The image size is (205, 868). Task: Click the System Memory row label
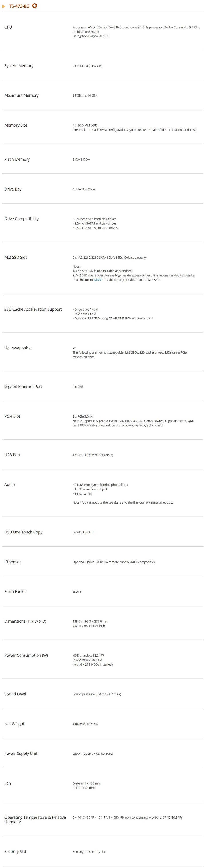pyautogui.click(x=19, y=66)
